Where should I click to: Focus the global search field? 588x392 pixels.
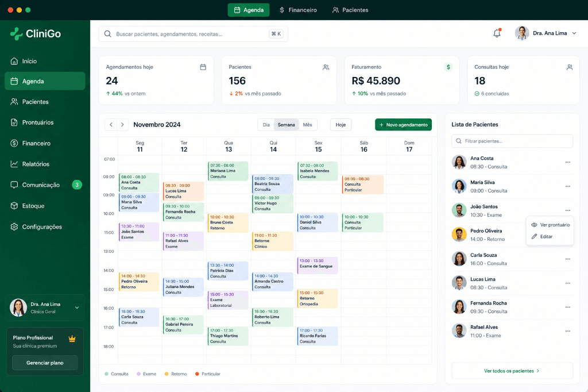[193, 34]
